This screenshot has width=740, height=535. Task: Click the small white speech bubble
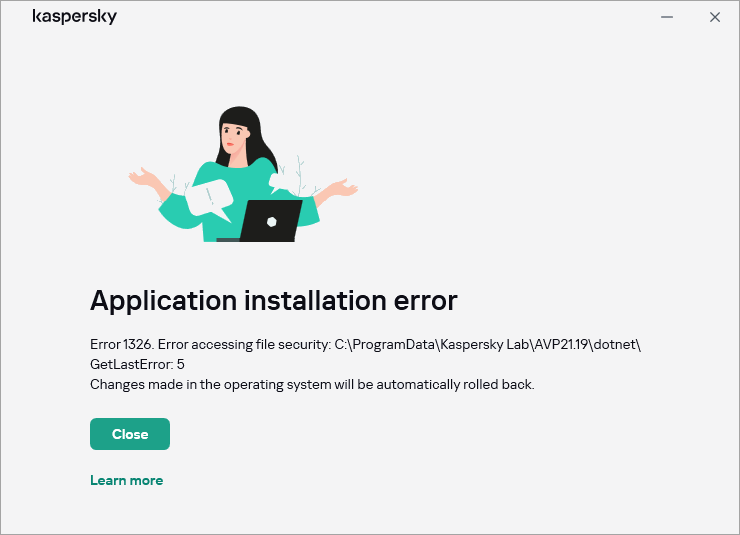coord(281,183)
